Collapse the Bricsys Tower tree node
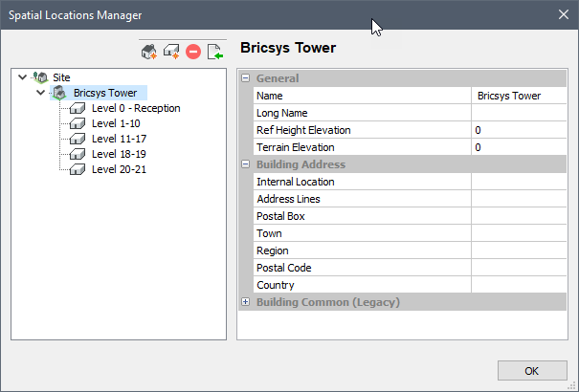The image size is (579, 392). tap(40, 93)
